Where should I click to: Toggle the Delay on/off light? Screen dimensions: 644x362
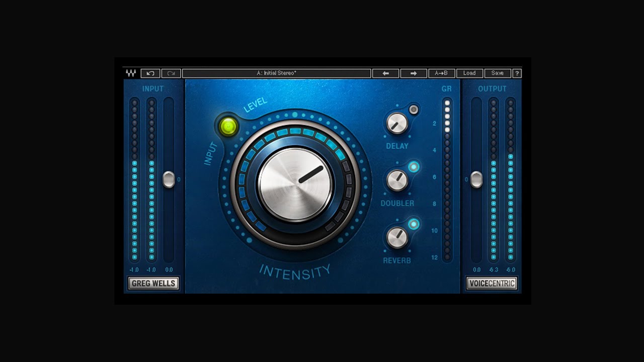(414, 110)
